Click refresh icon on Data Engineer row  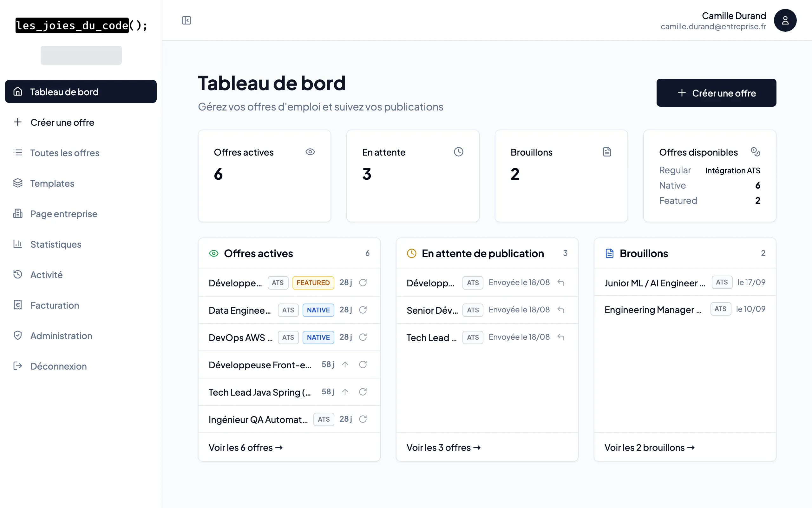[363, 310]
